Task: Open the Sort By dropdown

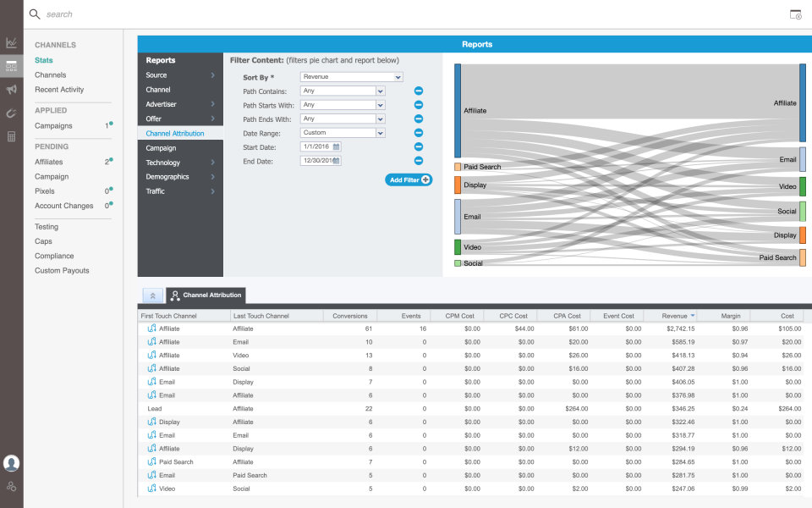Action: [x=350, y=76]
